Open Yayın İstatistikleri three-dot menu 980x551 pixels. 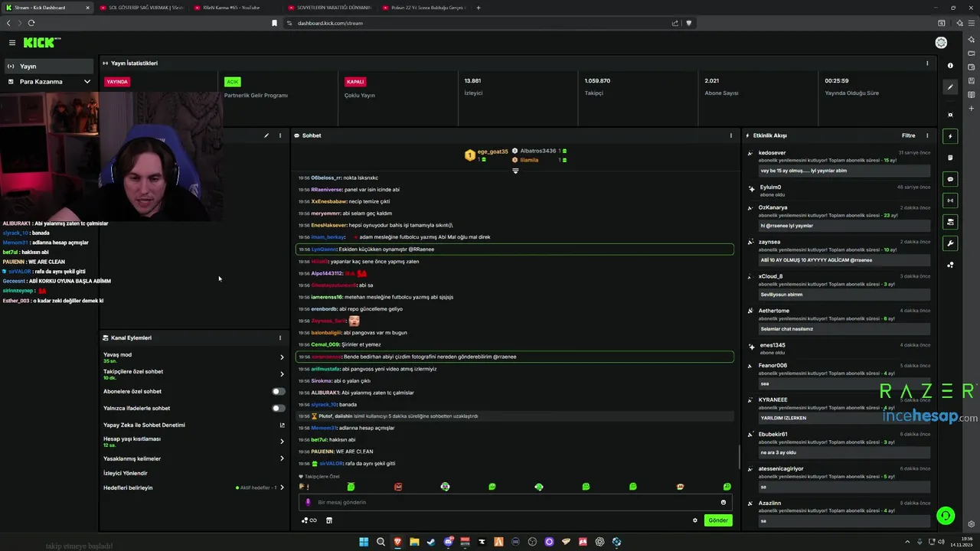[x=927, y=64]
